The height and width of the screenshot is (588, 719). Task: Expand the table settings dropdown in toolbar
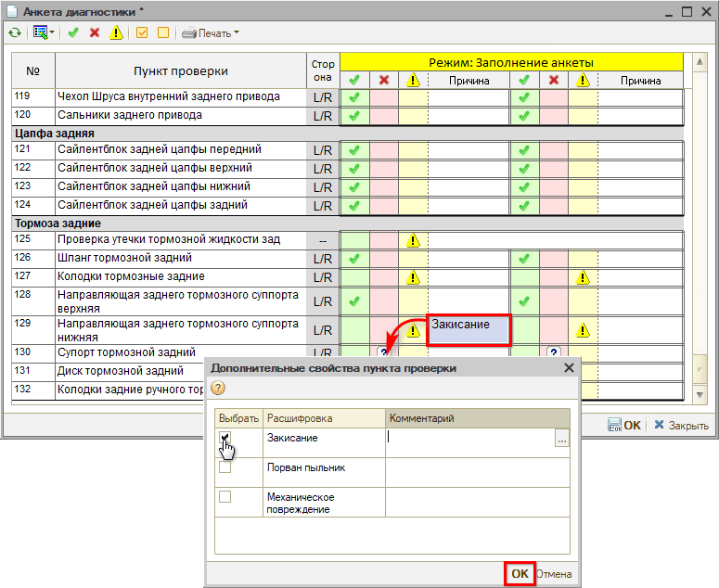44,33
